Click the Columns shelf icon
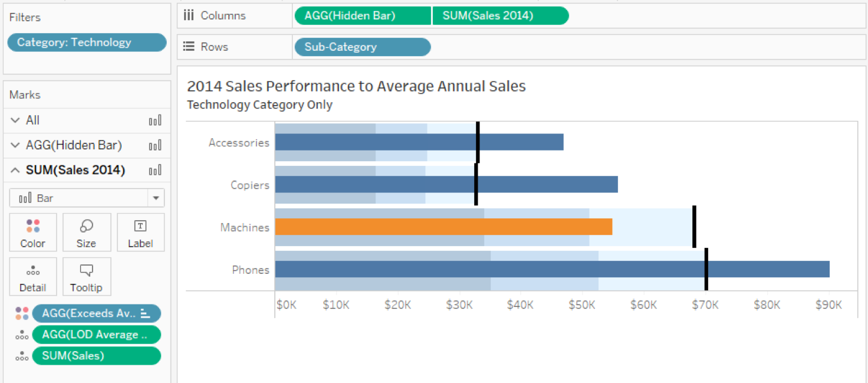Image resolution: width=868 pixels, height=383 pixels. [x=189, y=15]
